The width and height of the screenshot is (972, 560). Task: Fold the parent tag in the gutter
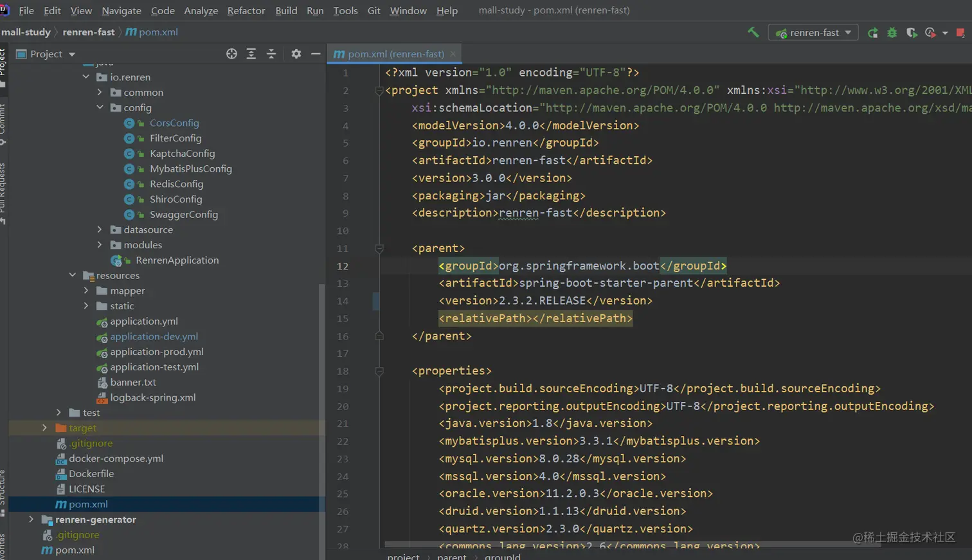pyautogui.click(x=379, y=249)
